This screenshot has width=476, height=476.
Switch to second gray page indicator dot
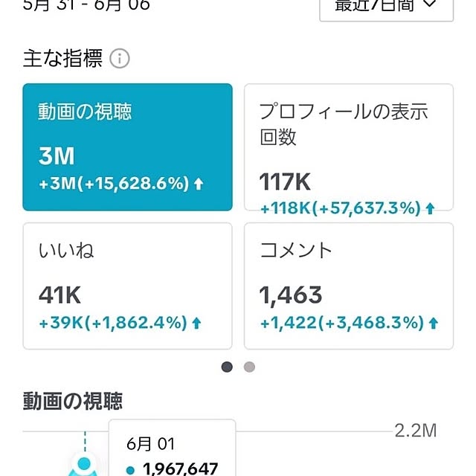pos(249,367)
